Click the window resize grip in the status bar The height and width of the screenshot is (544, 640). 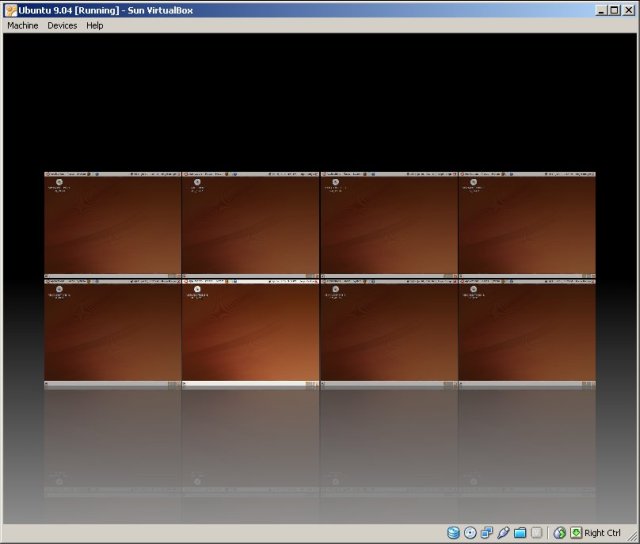pos(632,535)
